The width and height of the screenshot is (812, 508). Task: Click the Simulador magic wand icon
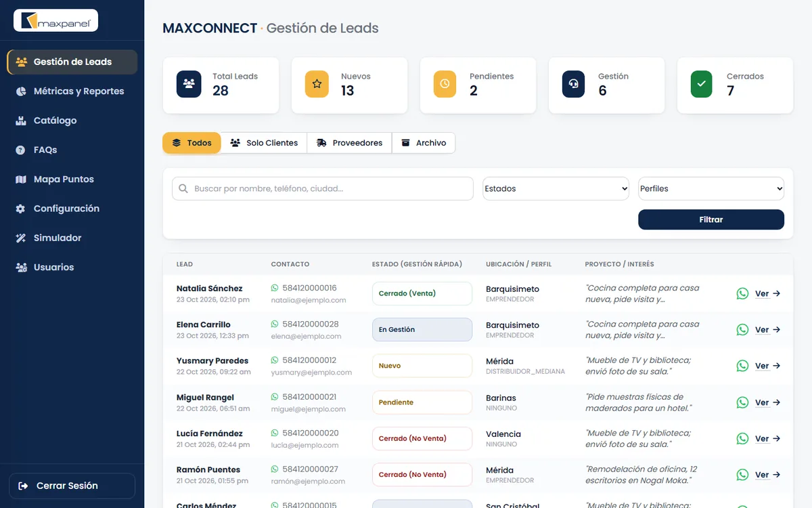coord(20,238)
